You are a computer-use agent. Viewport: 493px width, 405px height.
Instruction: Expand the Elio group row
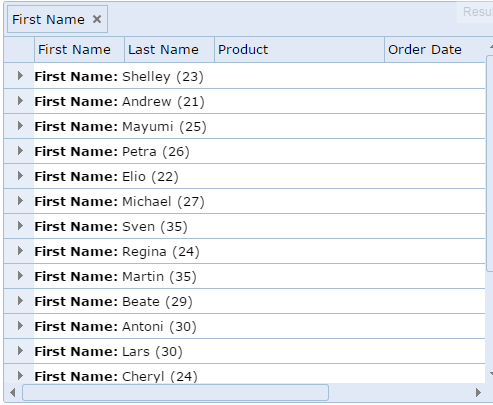pyautogui.click(x=20, y=176)
